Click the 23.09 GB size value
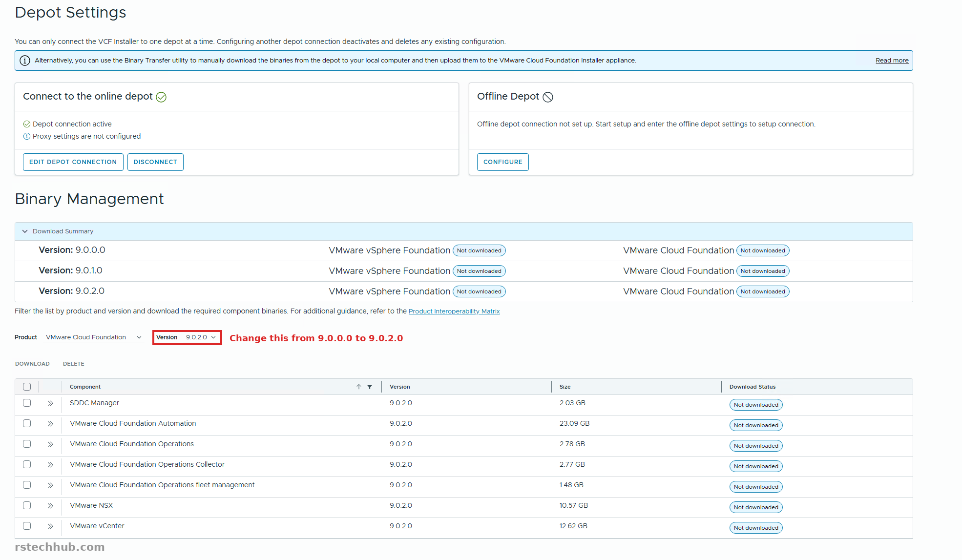This screenshot has height=560, width=962. click(x=575, y=423)
